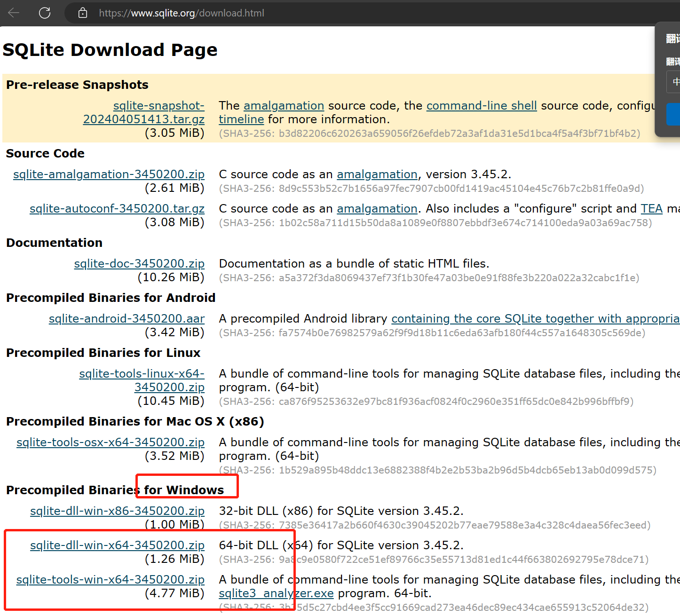Download sqlite-doc-3450200.zip
The image size is (680, 616).
[x=139, y=263]
